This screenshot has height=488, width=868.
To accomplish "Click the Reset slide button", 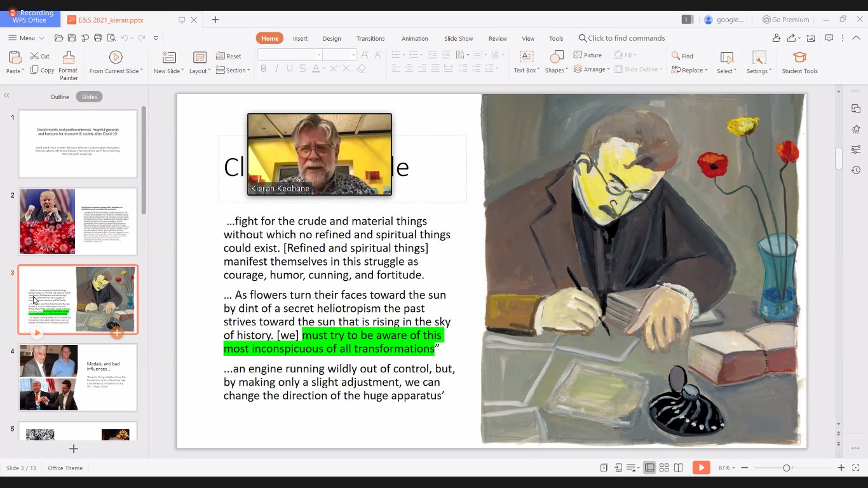I will (229, 56).
